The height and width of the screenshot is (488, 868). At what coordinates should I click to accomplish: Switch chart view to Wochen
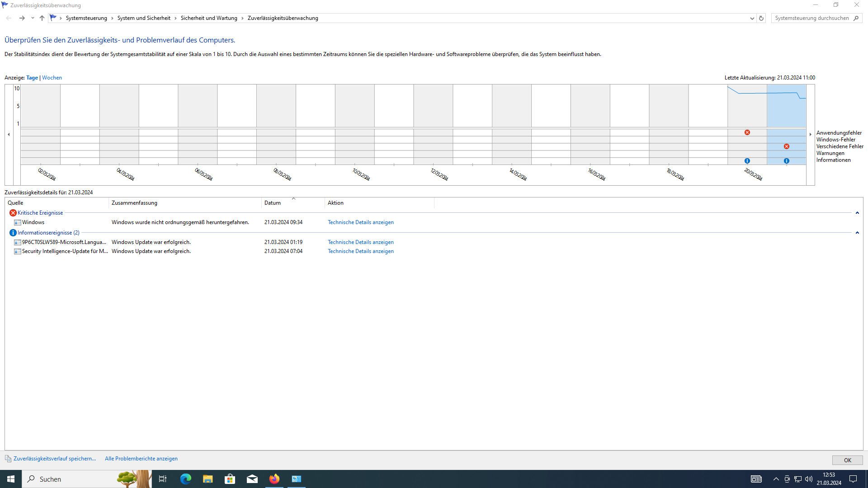[x=52, y=78]
